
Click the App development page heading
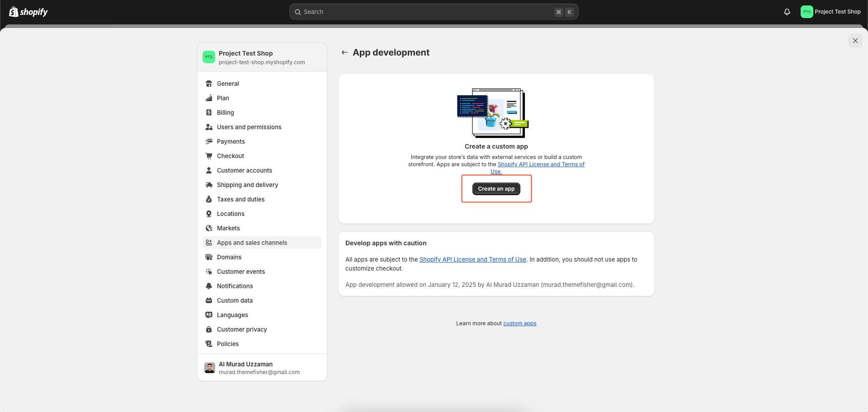[x=391, y=52]
